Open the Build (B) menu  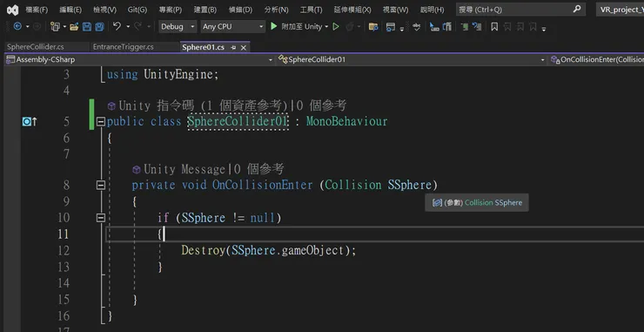[x=205, y=10]
